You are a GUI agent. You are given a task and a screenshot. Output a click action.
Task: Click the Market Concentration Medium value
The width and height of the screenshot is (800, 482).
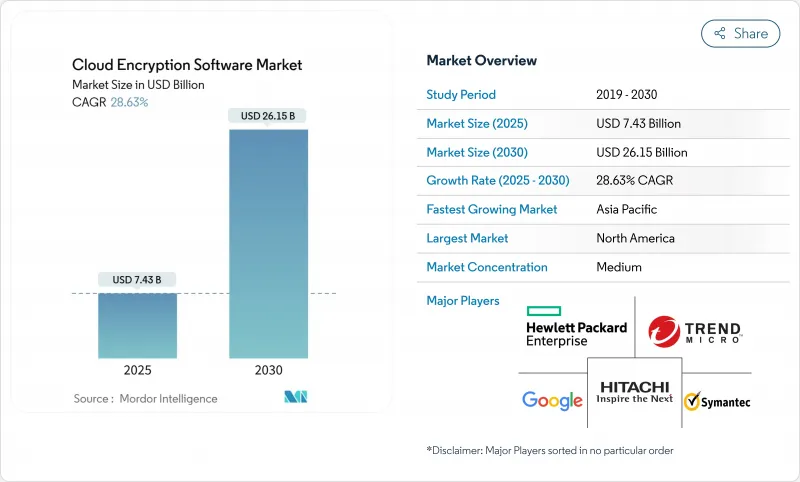coord(617,267)
